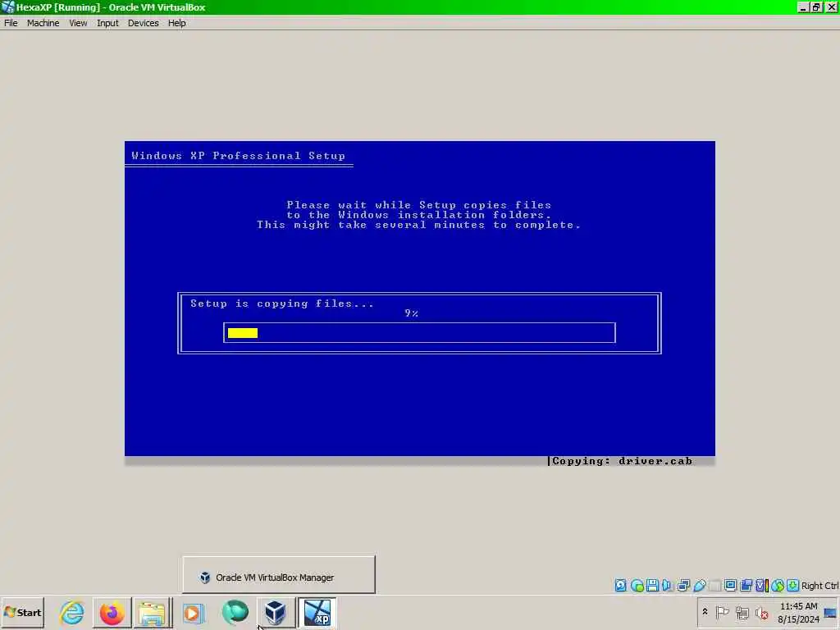Screen dimensions: 840x630
Task: Click the yellow setup progress bar
Action: coord(243,333)
